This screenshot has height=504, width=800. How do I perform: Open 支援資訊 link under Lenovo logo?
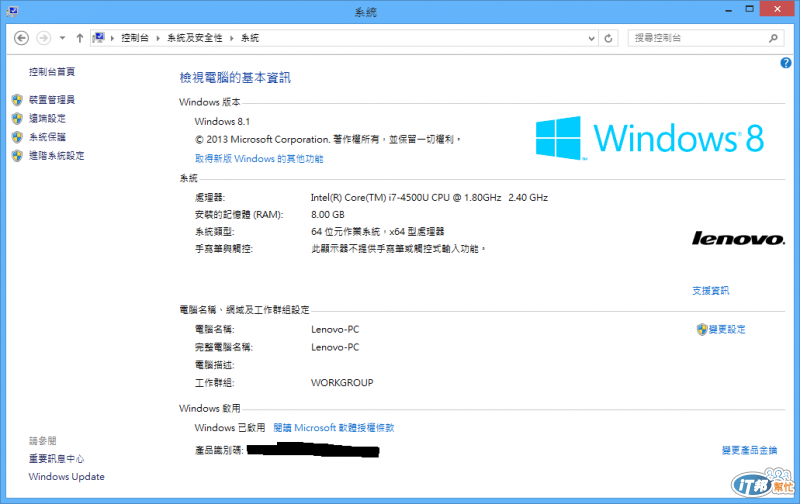[711, 290]
